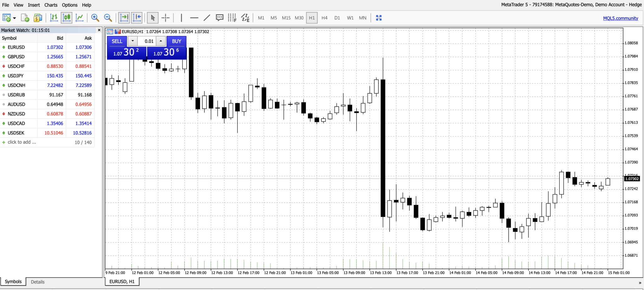
Task: Switch chart timeframe to M15
Action: pyautogui.click(x=286, y=18)
